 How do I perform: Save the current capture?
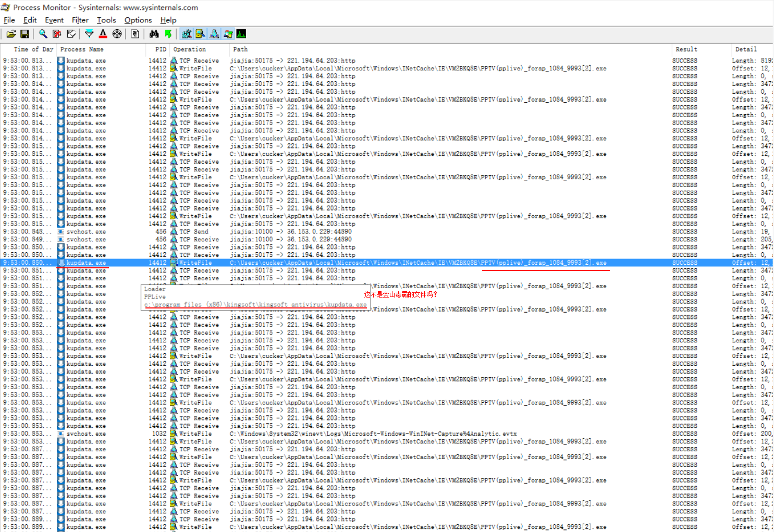(24, 33)
